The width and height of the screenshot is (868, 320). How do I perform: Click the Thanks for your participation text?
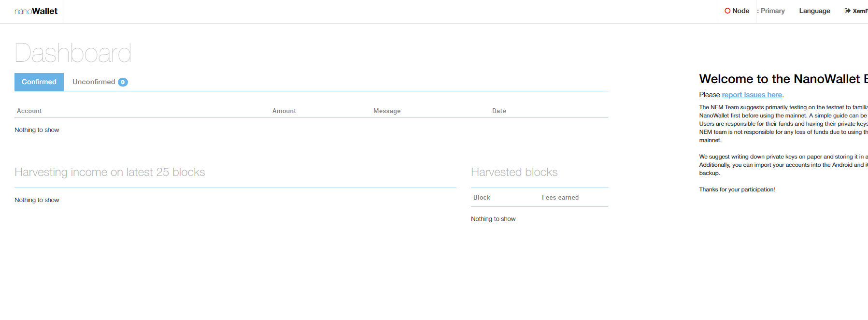[x=737, y=189]
